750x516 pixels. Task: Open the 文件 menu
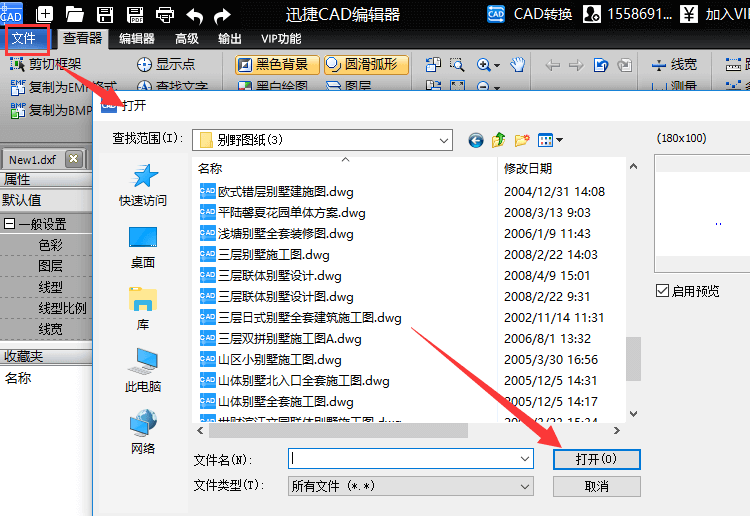24,38
